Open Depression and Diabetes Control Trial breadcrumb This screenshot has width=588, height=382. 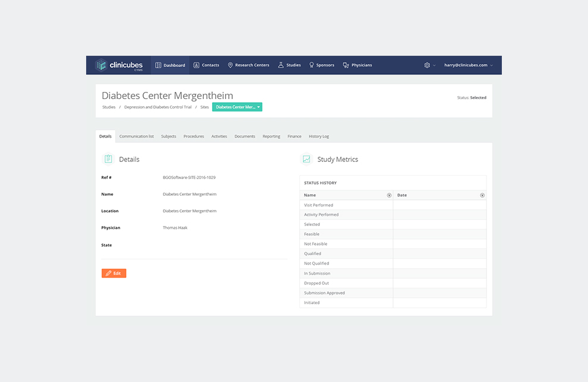(158, 107)
